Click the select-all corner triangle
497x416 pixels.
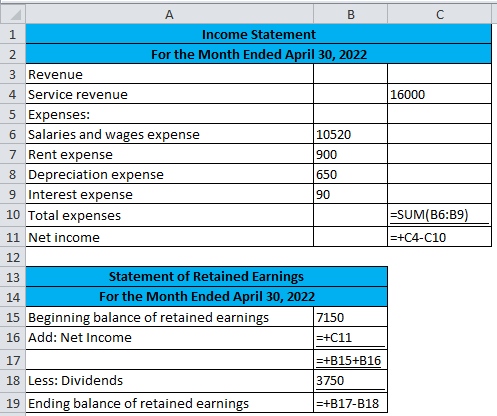point(13,15)
